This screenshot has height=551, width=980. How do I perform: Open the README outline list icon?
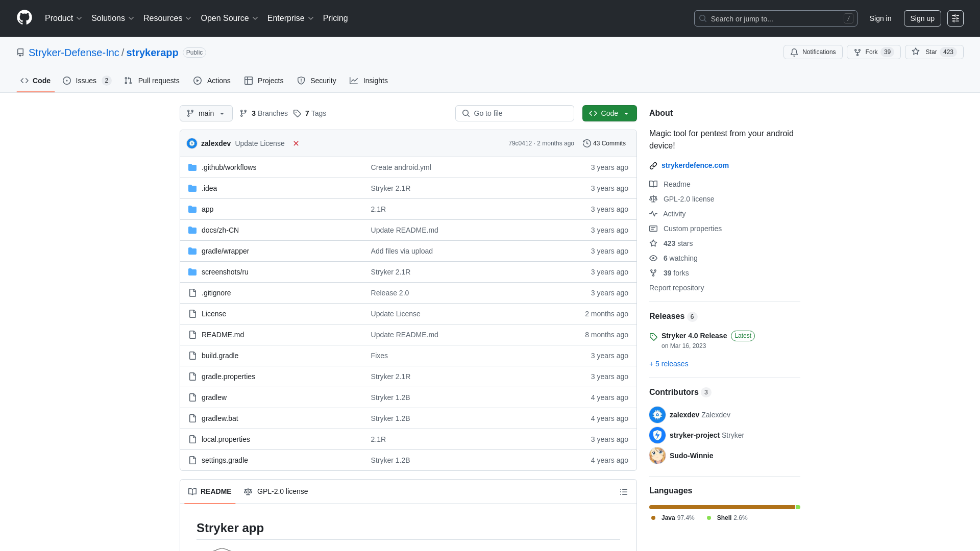[624, 492]
